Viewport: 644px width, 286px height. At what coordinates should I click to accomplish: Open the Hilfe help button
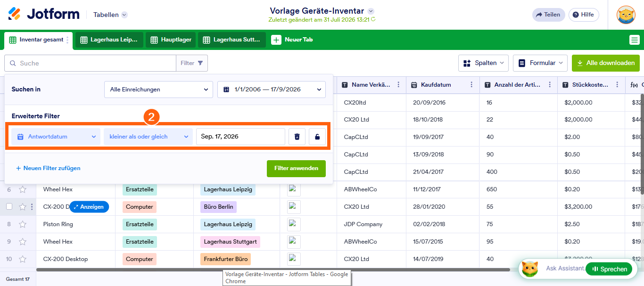pyautogui.click(x=584, y=15)
